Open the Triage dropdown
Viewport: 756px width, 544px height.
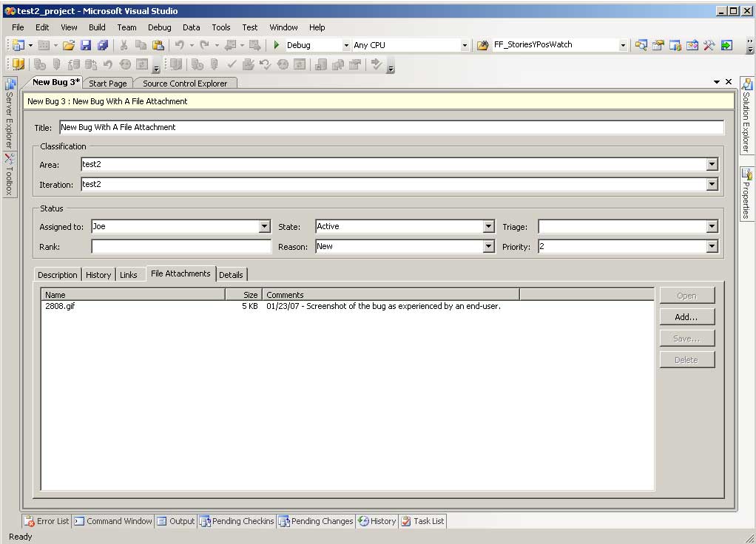click(712, 226)
